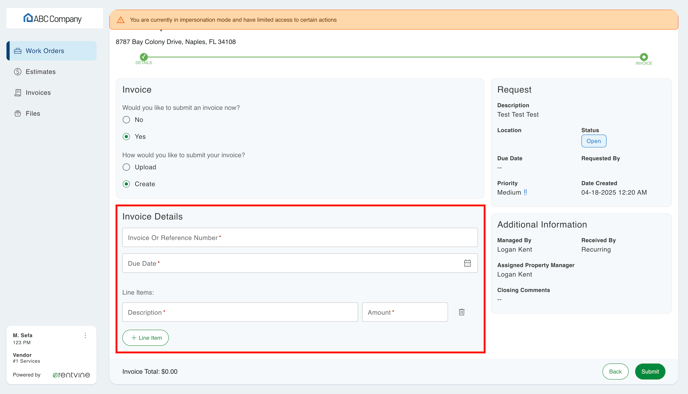
Task: Click the Back button
Action: (615, 371)
